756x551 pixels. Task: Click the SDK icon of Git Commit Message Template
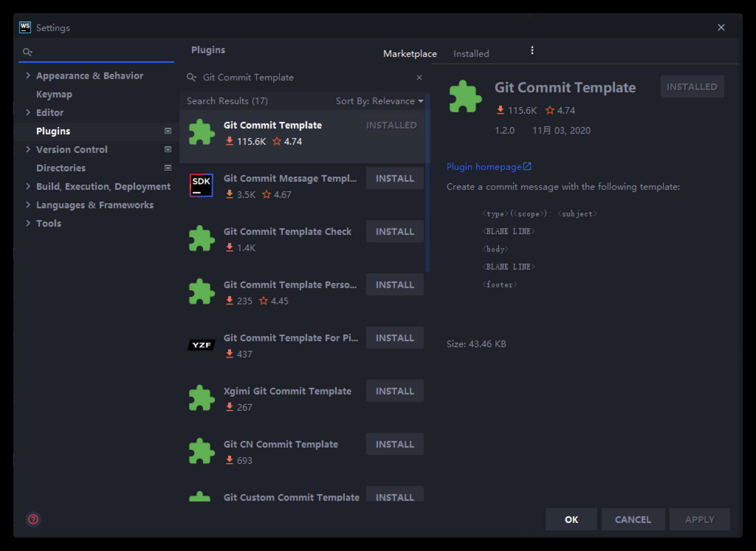pyautogui.click(x=201, y=185)
